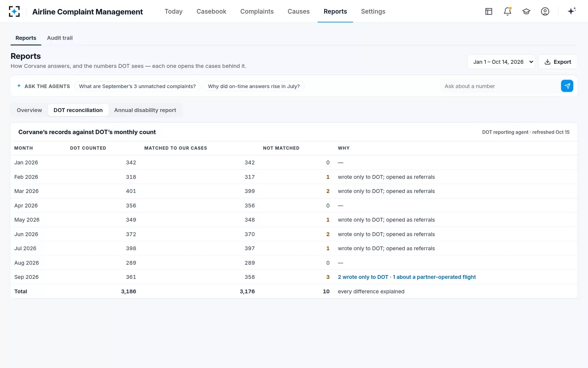The width and height of the screenshot is (588, 368).
Task: Select the Reports sub-tab
Action: tap(26, 38)
